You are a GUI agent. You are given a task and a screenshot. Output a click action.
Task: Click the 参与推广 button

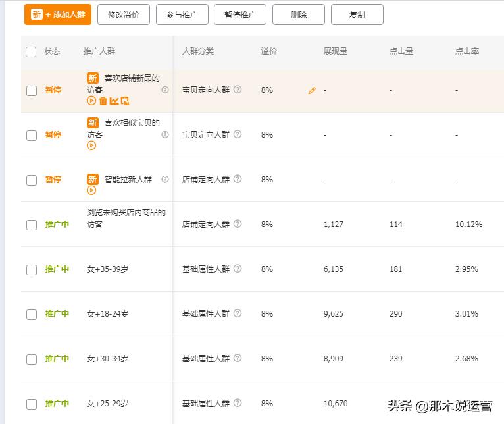point(182,14)
